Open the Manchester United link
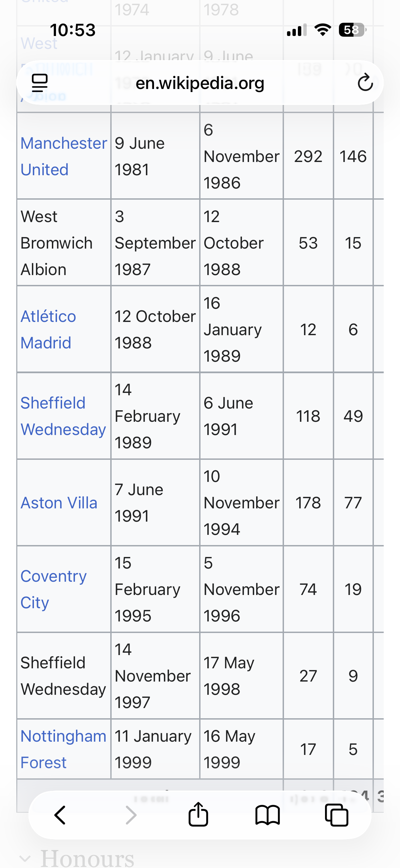Screen dimensions: 400x868 pyautogui.click(x=64, y=156)
